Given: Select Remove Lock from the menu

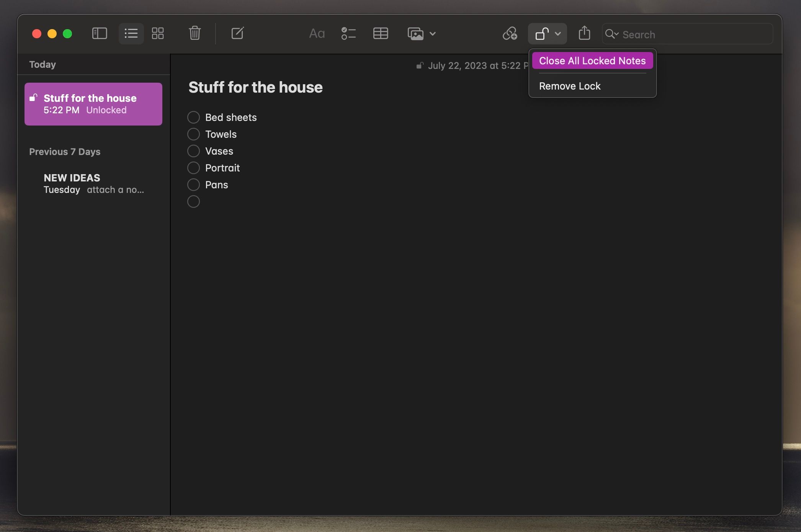Looking at the screenshot, I should (570, 86).
